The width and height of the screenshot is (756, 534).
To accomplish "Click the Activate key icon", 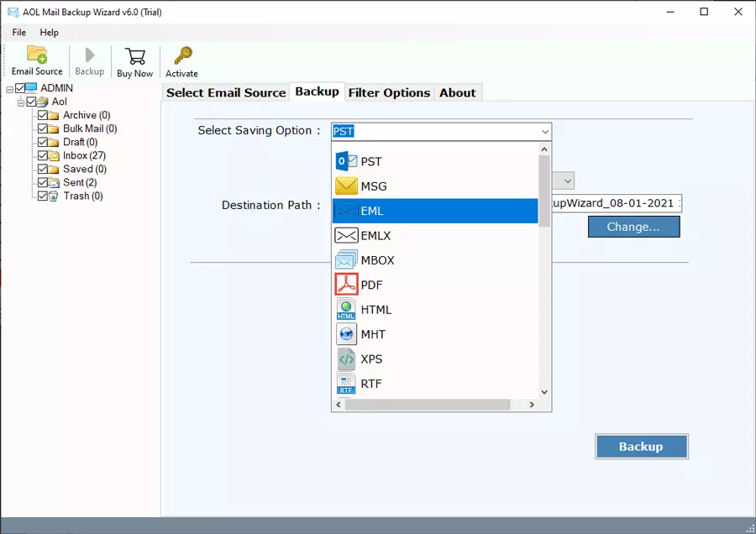I will (x=182, y=55).
